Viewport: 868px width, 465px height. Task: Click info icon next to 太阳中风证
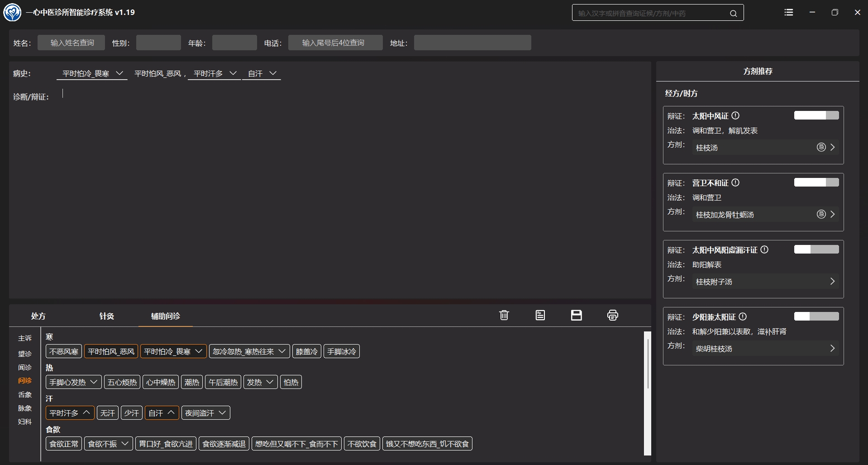(x=735, y=115)
